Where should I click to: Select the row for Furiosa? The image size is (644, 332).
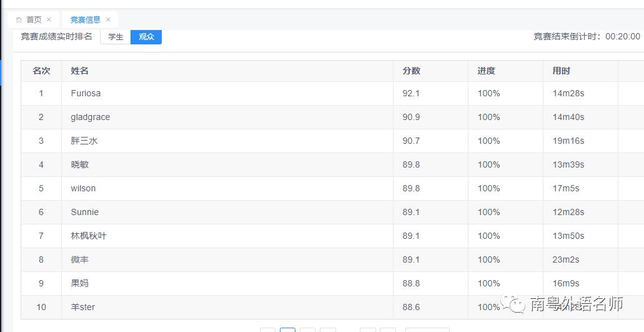point(86,93)
